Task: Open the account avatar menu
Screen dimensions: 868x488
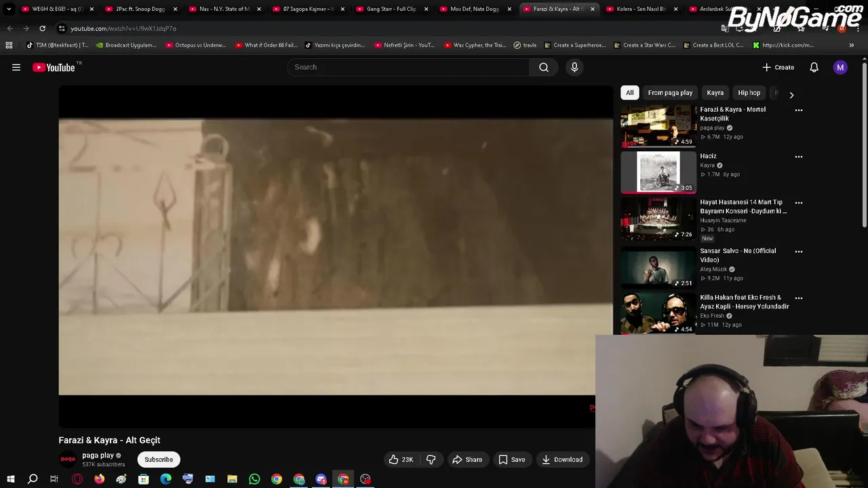Action: pyautogui.click(x=840, y=67)
